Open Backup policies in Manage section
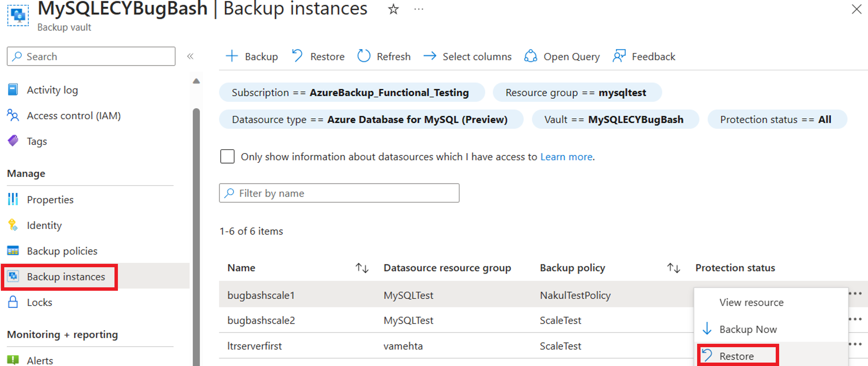 click(x=62, y=251)
